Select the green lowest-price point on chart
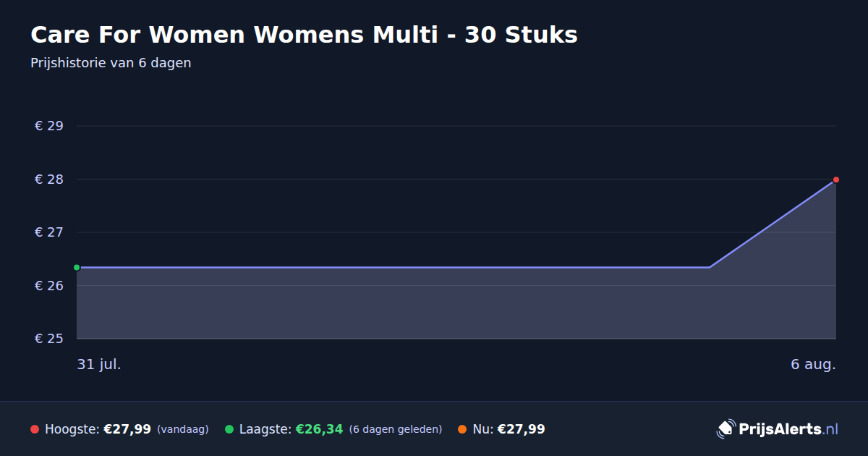This screenshot has height=456, width=868. pos(77,268)
